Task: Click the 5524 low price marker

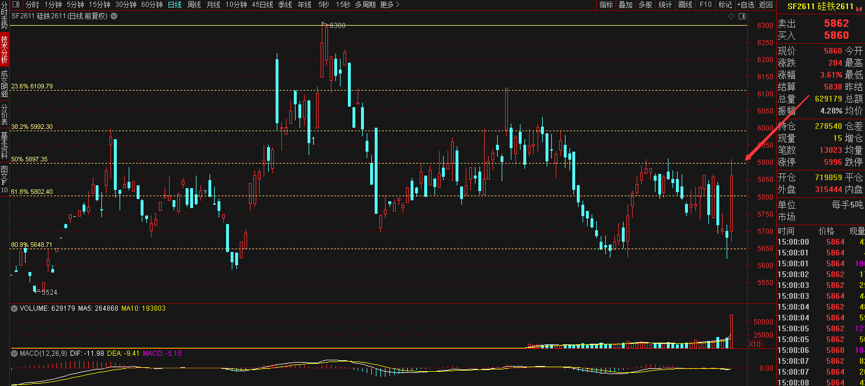Action: coord(50,292)
